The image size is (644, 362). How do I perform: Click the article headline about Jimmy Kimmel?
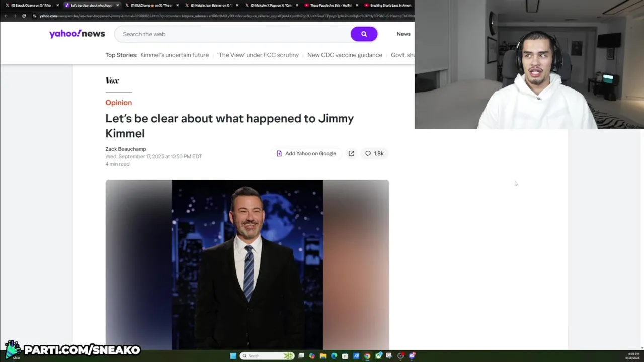coord(229,126)
